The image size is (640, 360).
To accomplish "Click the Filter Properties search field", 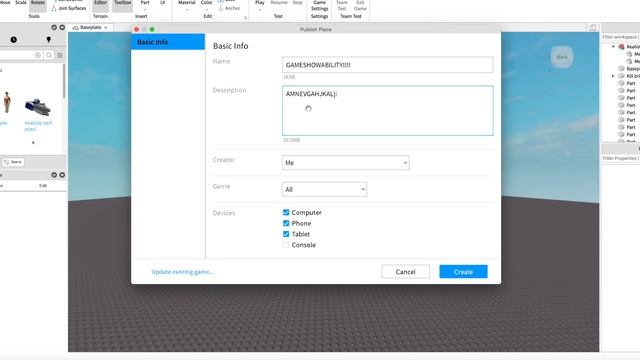I will [621, 158].
